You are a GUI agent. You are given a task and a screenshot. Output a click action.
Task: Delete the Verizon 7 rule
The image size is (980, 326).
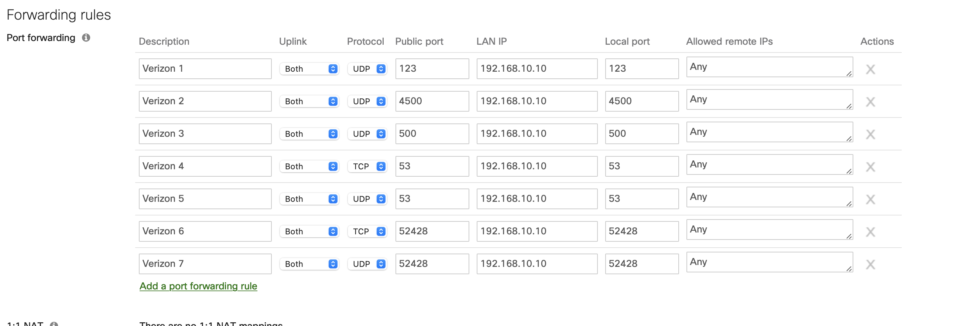tap(871, 264)
